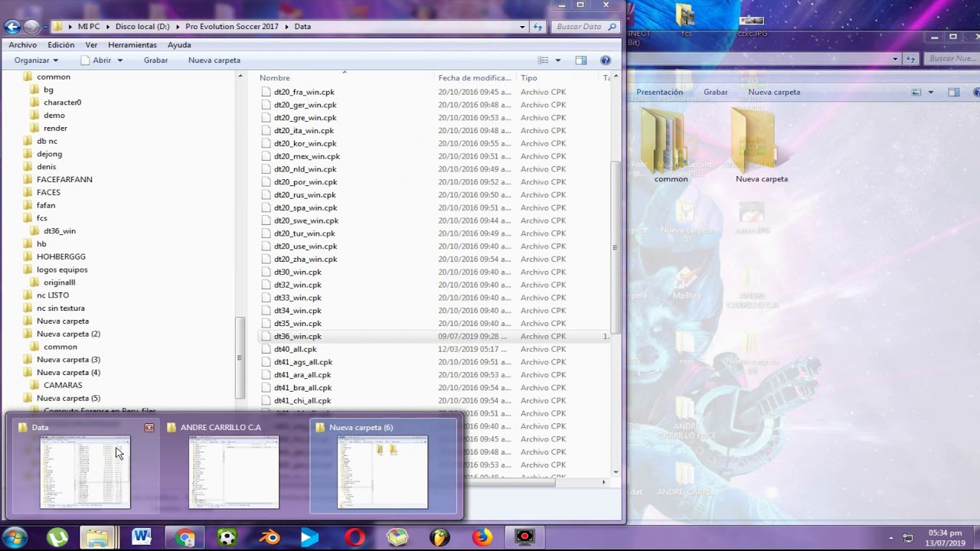
Task: Open uTorrent from the taskbar
Action: tap(57, 537)
